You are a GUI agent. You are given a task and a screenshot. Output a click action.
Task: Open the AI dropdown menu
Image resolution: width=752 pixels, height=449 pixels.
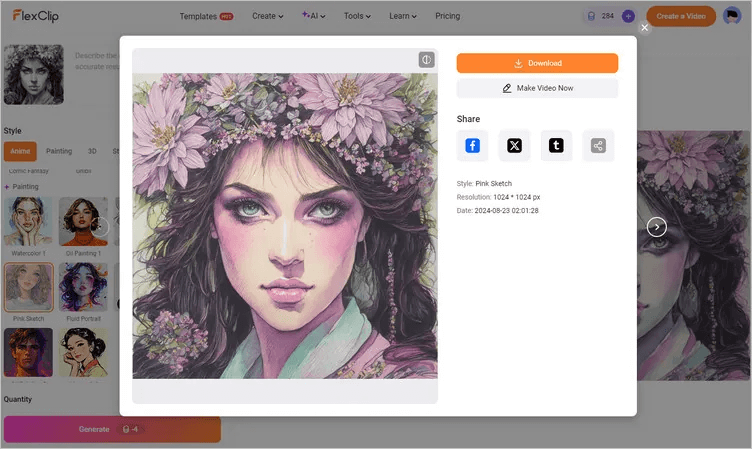315,16
